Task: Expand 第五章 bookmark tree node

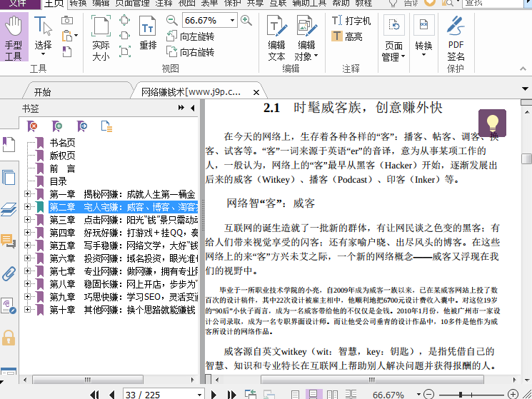Action: point(27,245)
